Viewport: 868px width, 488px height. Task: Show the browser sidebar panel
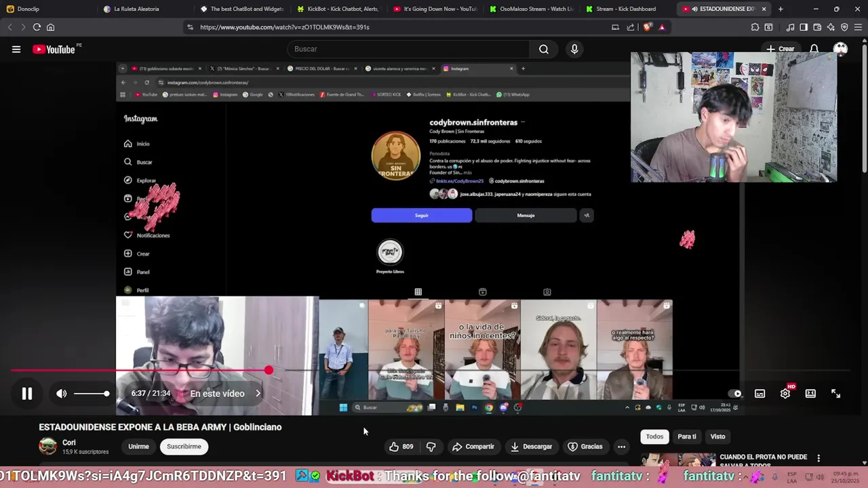[804, 27]
